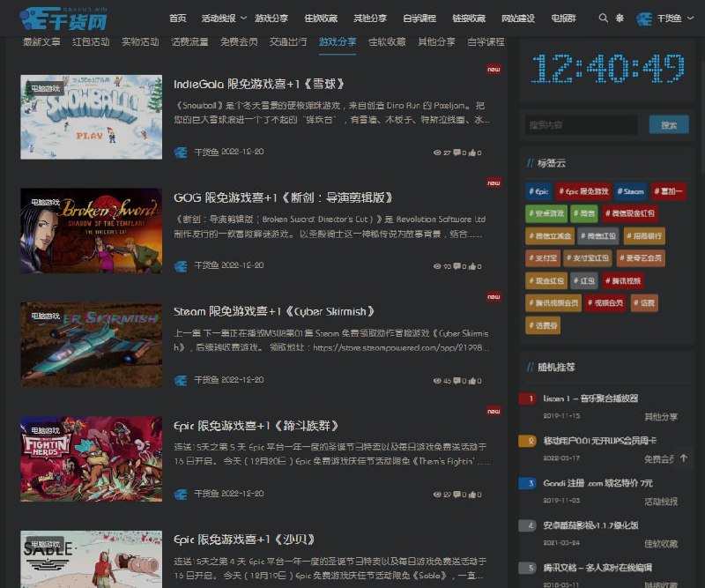Open recommended 移动用户0.01元开WPS会员周卡
Image resolution: width=705 pixels, height=588 pixels.
coord(600,441)
